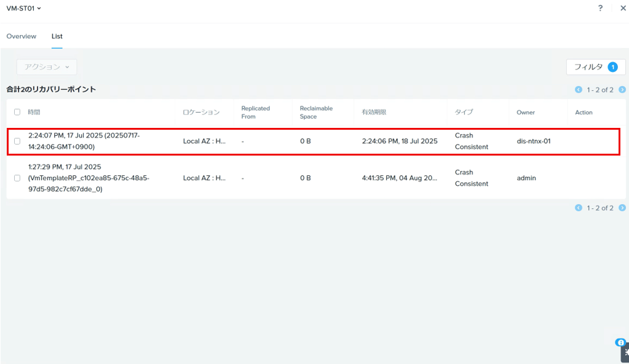Switch to the List tab

[x=57, y=36]
